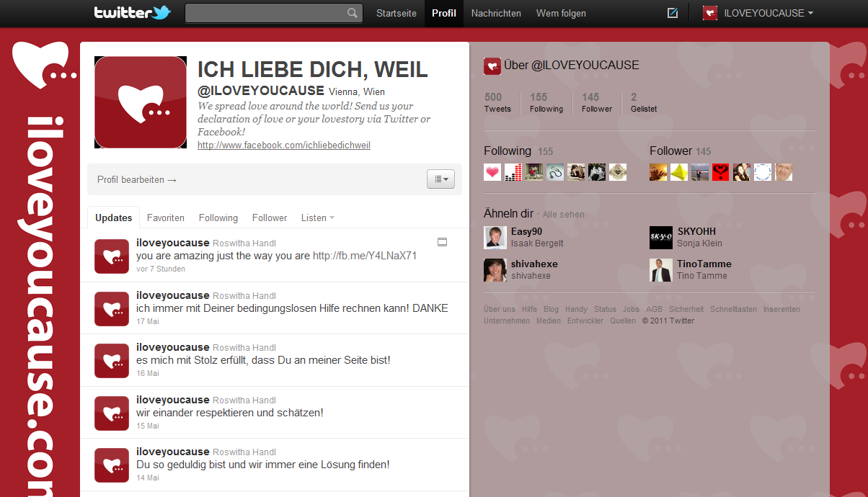Open the pink heart following avatar
The height and width of the screenshot is (497, 868).
(x=492, y=172)
